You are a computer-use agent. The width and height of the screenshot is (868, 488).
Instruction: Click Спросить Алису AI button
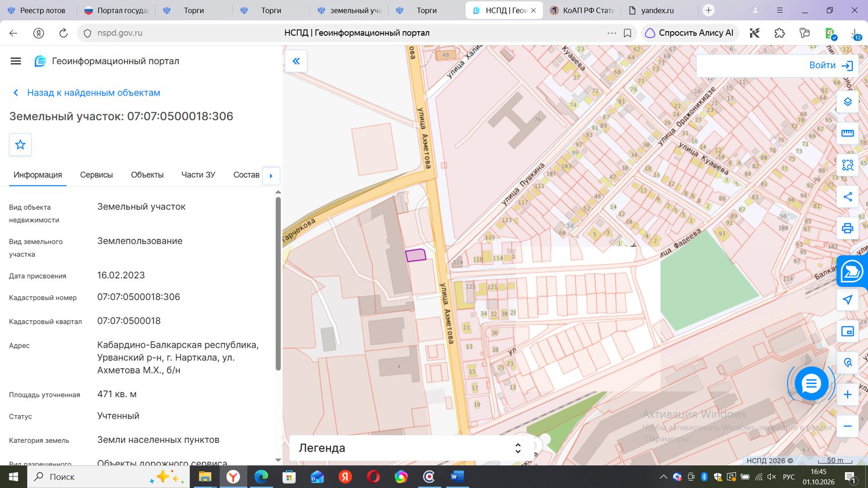[689, 33]
